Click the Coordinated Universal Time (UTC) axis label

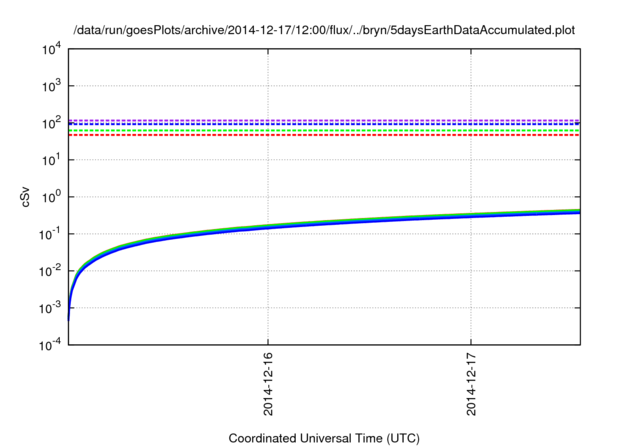(x=324, y=438)
